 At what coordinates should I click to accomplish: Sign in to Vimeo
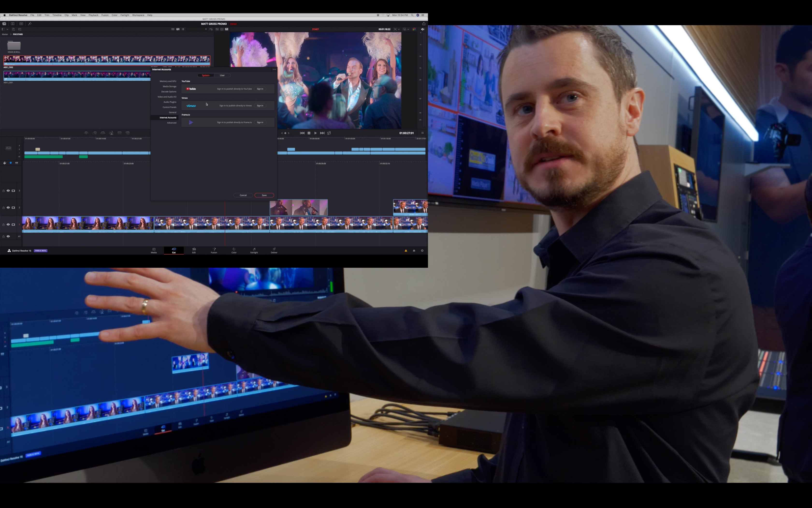[x=260, y=105]
